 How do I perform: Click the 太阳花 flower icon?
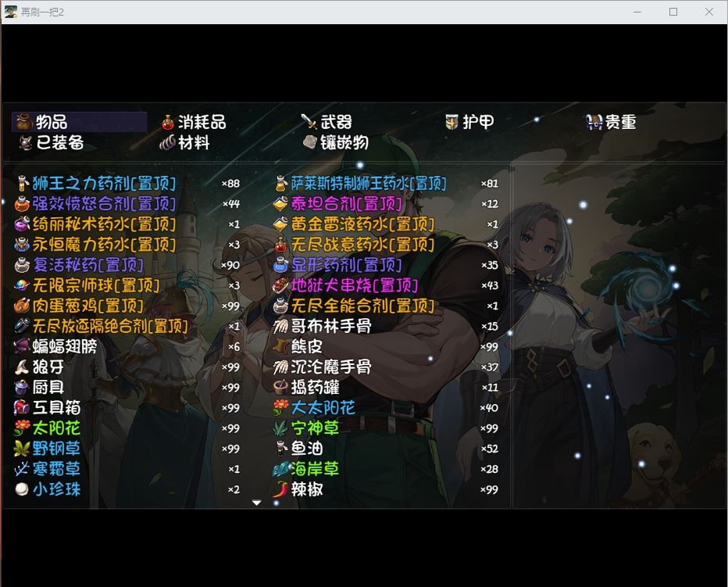pyautogui.click(x=22, y=428)
